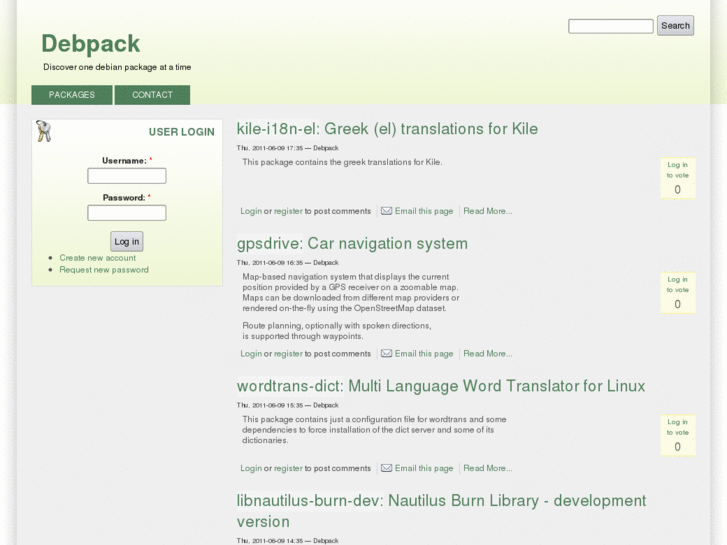Click Login link under gpsdrive post
This screenshot has height=545, width=727.
[251, 353]
